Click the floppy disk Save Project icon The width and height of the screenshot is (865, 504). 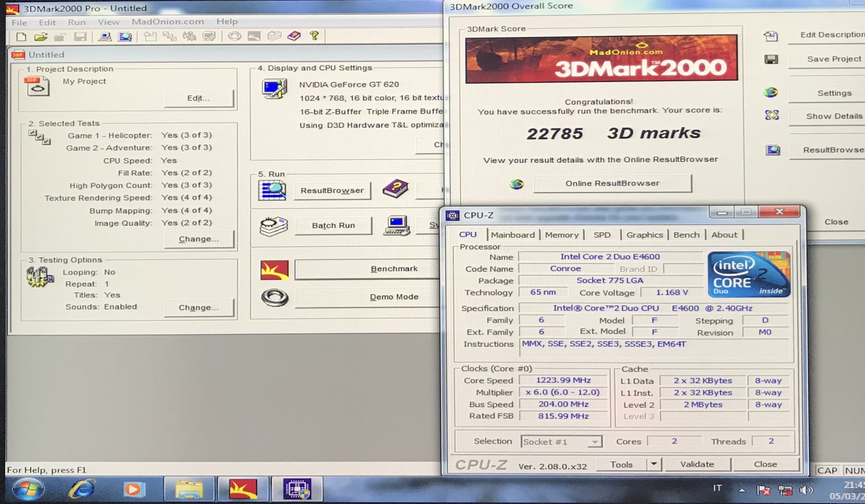[771, 60]
